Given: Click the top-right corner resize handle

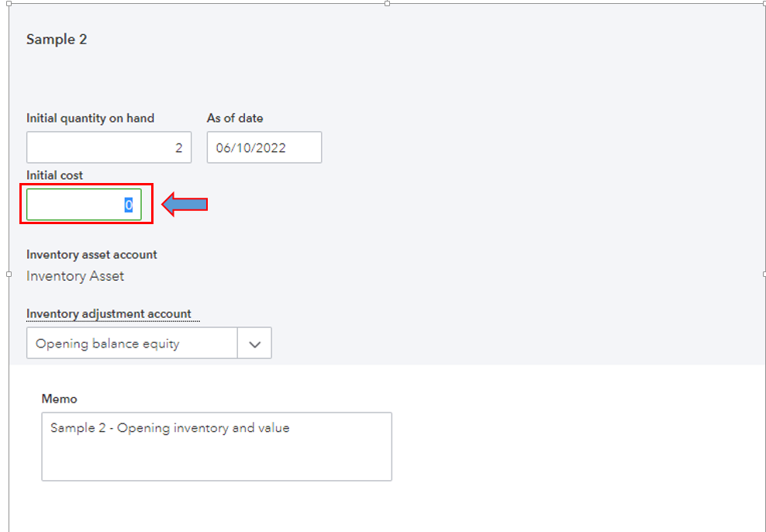Looking at the screenshot, I should (764, 3).
